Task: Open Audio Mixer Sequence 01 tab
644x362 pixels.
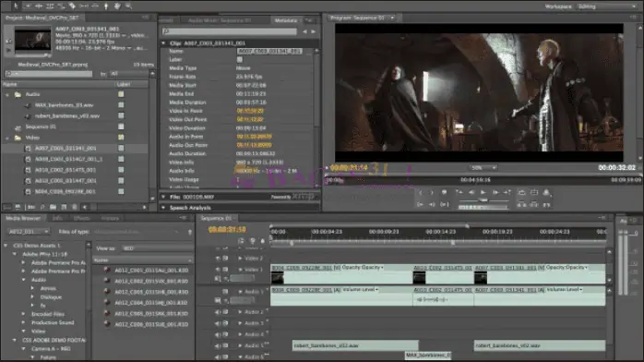Action: click(220, 20)
